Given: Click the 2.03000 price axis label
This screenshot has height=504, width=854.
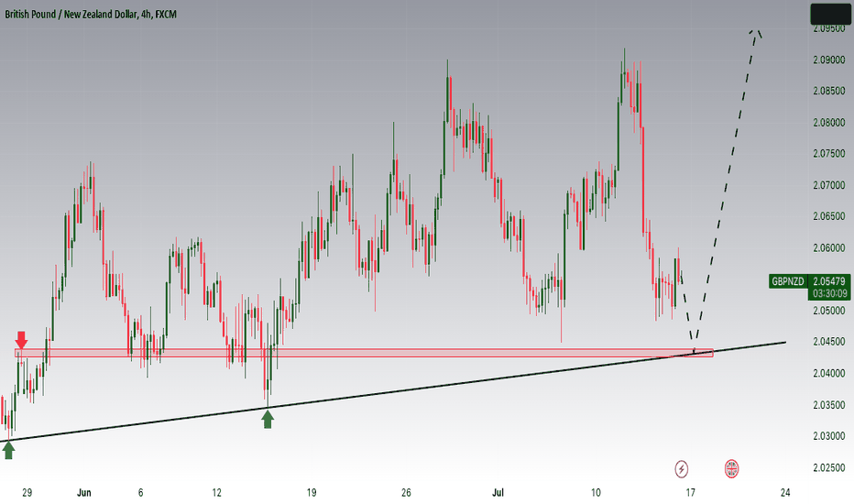Looking at the screenshot, I should click(x=829, y=436).
